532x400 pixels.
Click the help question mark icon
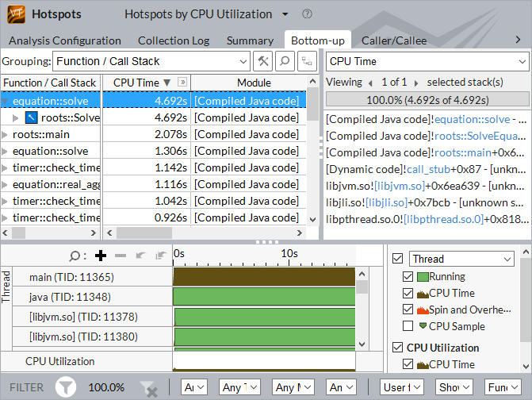307,14
